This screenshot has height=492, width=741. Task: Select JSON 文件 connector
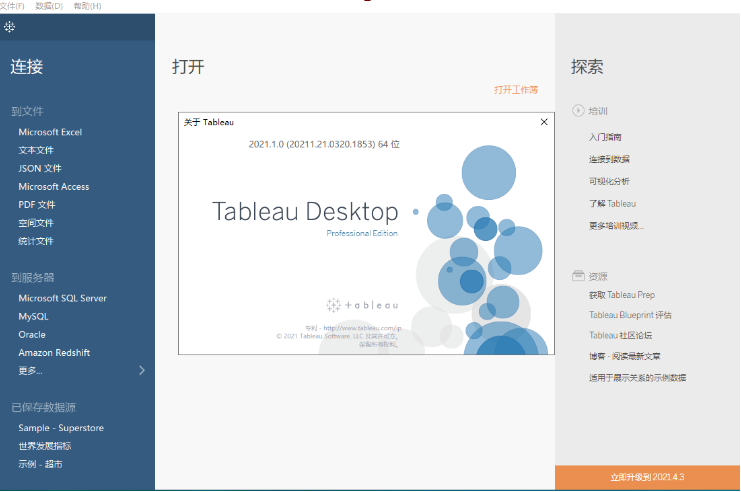click(40, 168)
